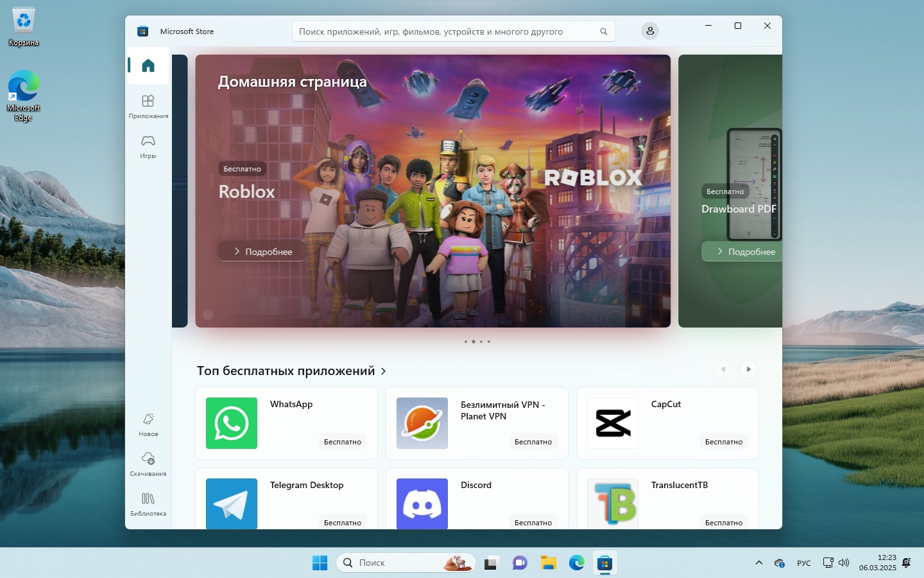The width and height of the screenshot is (924, 578).
Task: Open the user profile account icon
Action: 650,31
